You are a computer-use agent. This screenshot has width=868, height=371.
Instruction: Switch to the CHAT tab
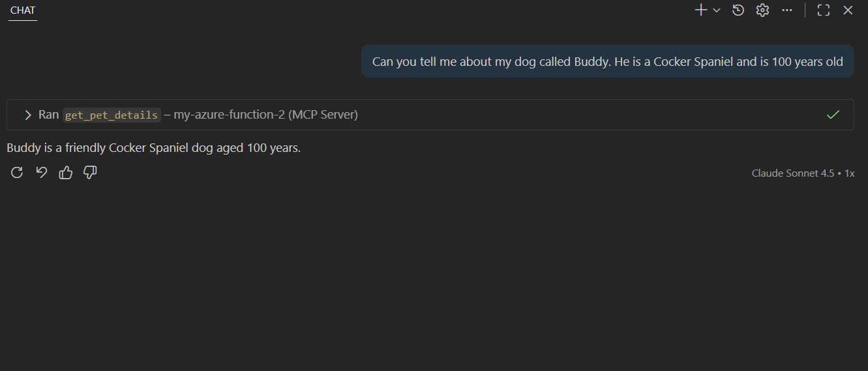point(23,10)
